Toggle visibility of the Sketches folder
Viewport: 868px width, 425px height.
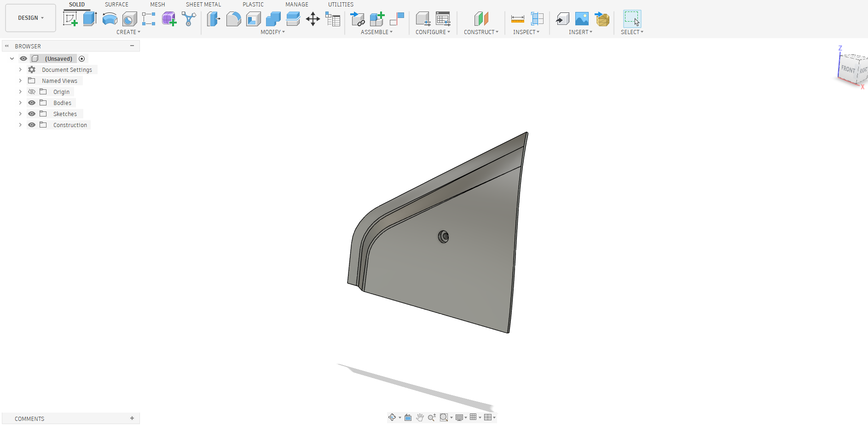(x=32, y=114)
